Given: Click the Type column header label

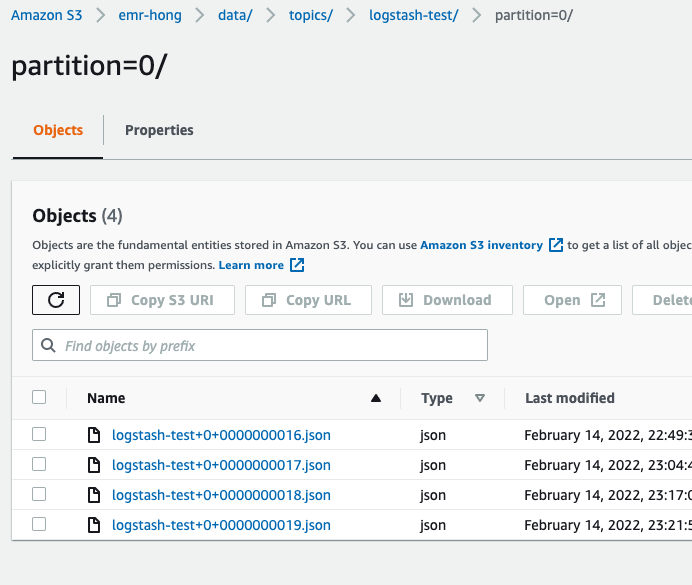Looking at the screenshot, I should tap(437, 398).
